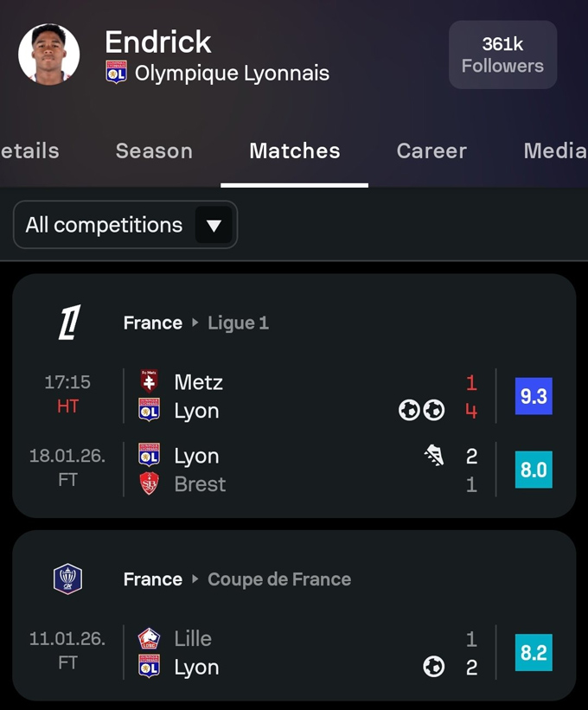Select the Media tab
The width and height of the screenshot is (588, 710).
554,150
